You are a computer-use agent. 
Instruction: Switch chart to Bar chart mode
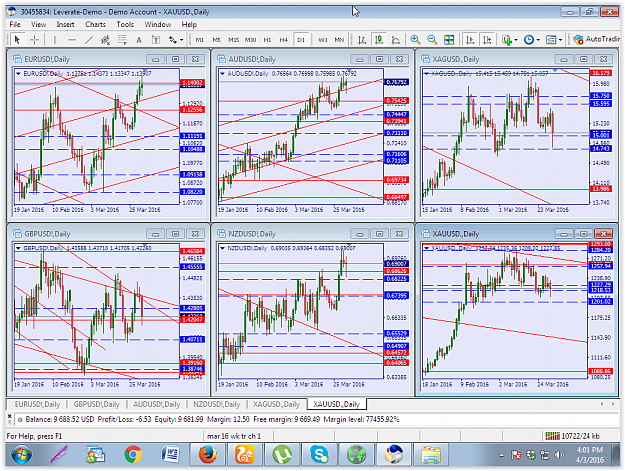click(362, 39)
